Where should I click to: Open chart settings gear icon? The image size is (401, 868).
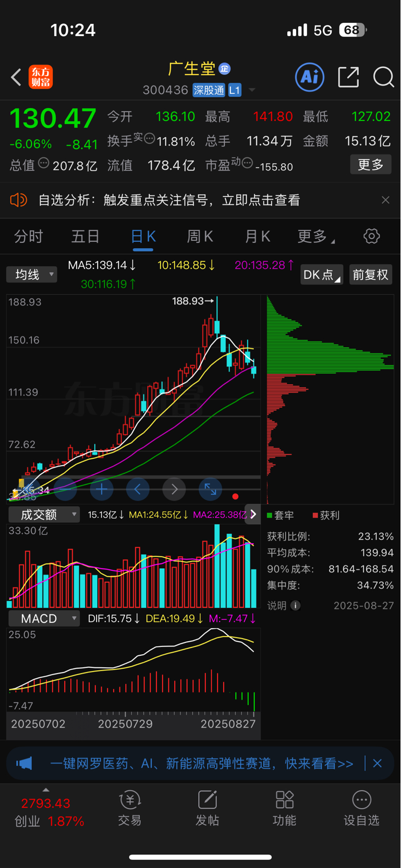coord(371,236)
